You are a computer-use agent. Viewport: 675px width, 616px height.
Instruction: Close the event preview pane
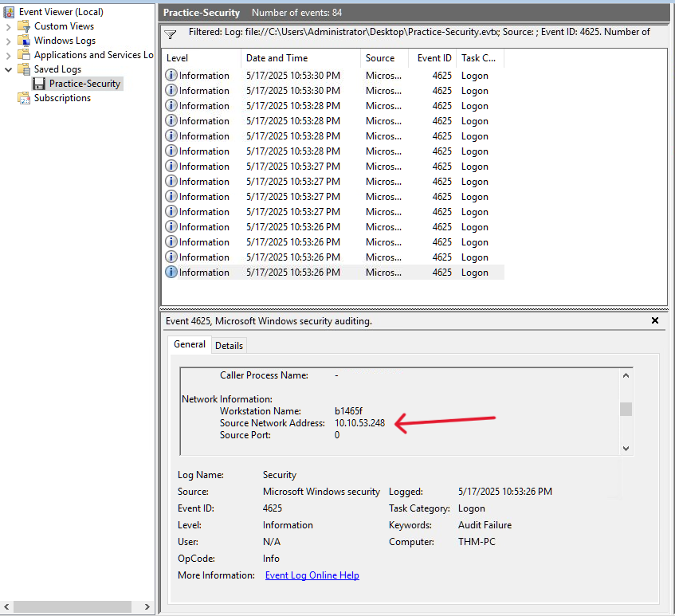point(655,320)
